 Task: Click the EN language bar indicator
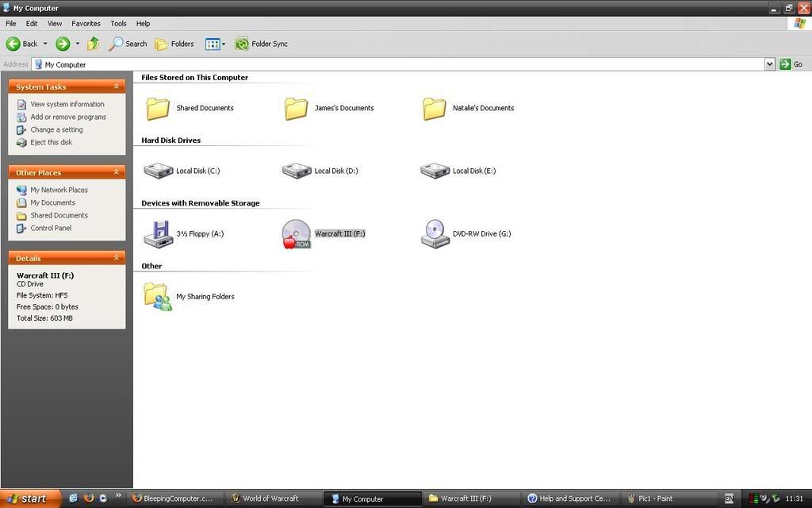[x=729, y=498]
